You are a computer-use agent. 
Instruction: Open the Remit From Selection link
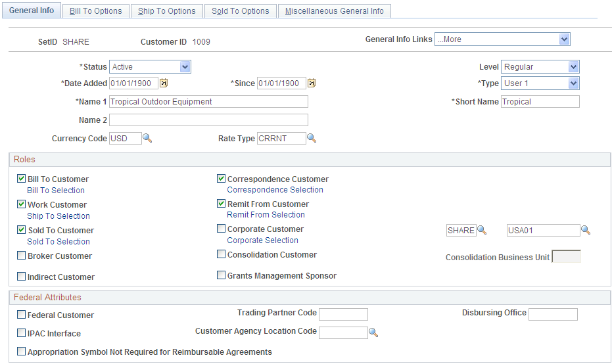point(266,215)
